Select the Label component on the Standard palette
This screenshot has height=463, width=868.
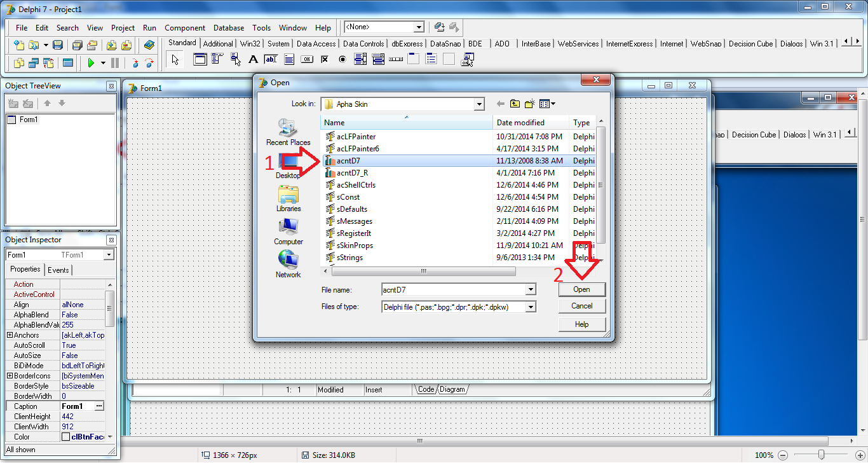[252, 60]
